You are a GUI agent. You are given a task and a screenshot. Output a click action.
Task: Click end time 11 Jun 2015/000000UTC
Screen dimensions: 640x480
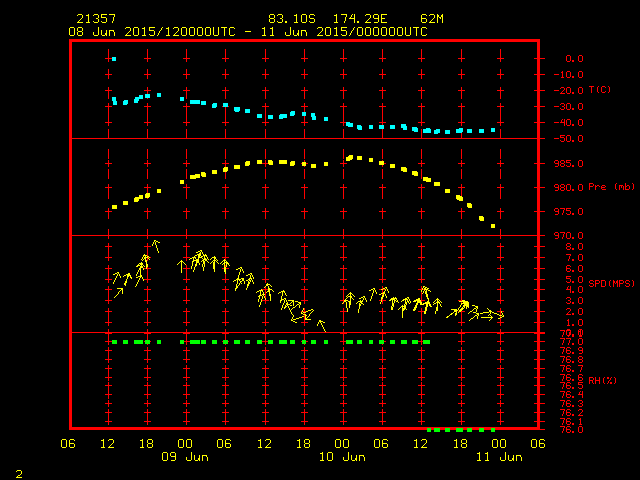click(x=344, y=32)
